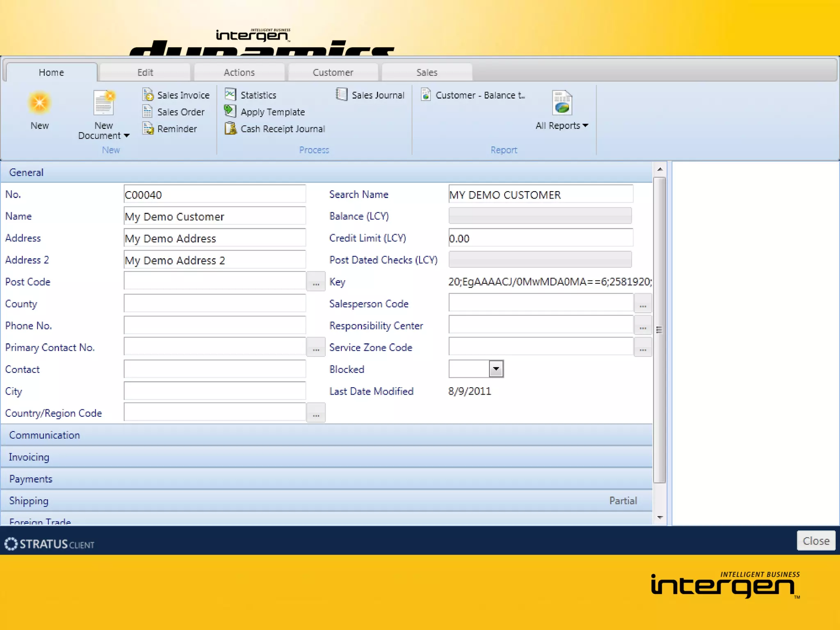Click the Post Dated Checks (LCY) field

click(540, 260)
